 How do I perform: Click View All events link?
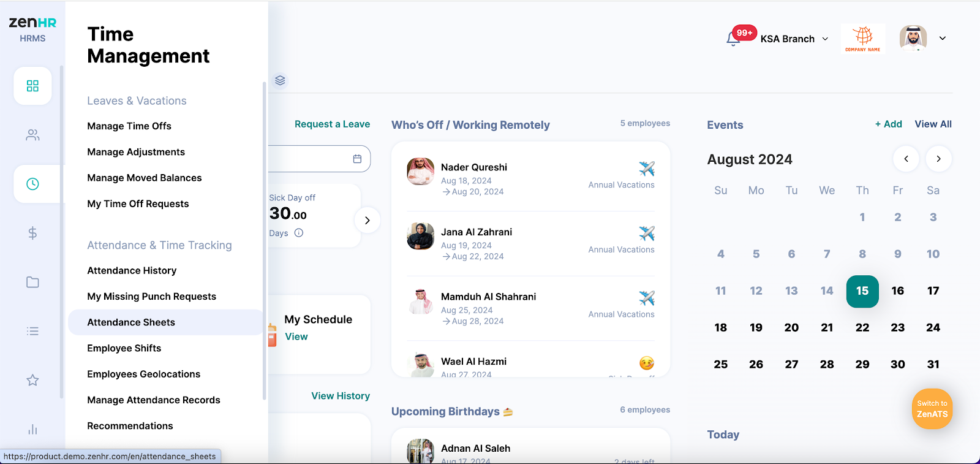(x=933, y=124)
